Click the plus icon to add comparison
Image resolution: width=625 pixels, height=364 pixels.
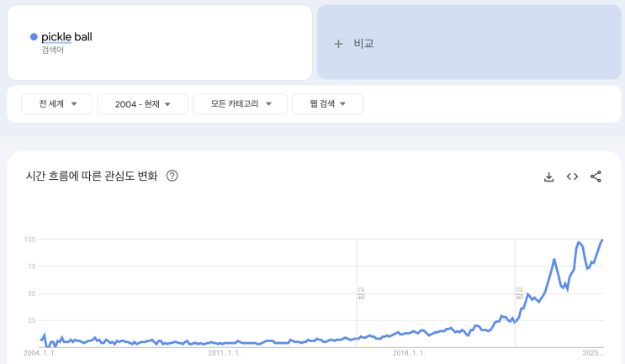point(338,44)
